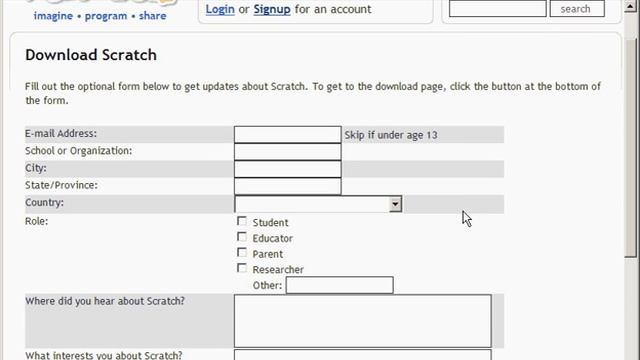Click the Login link
This screenshot has height=360, width=640.
click(x=220, y=9)
